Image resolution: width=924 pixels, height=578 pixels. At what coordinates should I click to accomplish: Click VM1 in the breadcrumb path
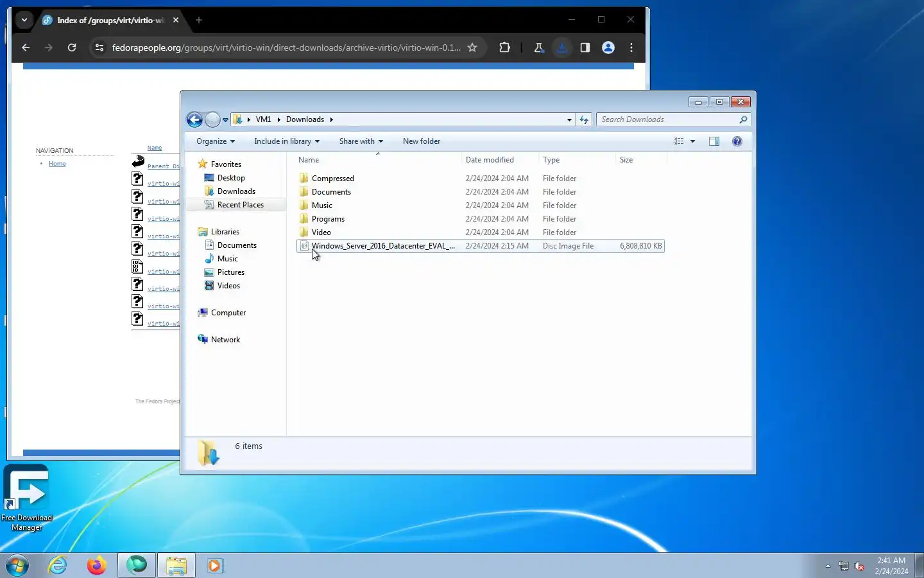tap(263, 119)
